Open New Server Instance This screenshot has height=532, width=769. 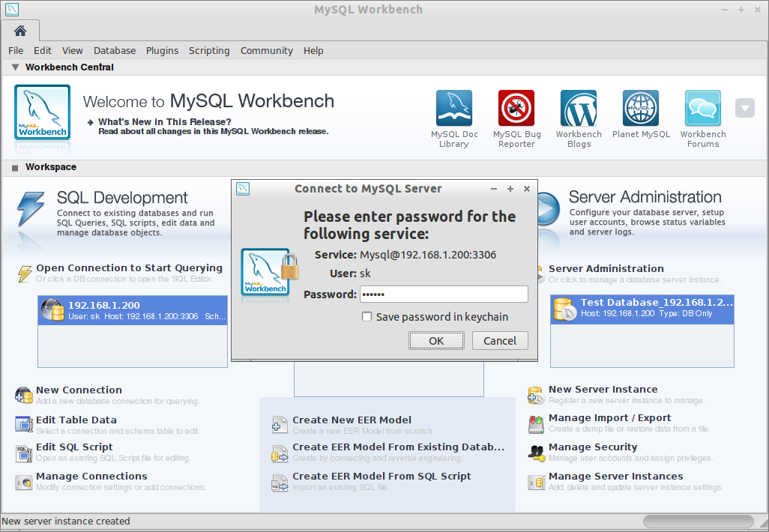(603, 390)
